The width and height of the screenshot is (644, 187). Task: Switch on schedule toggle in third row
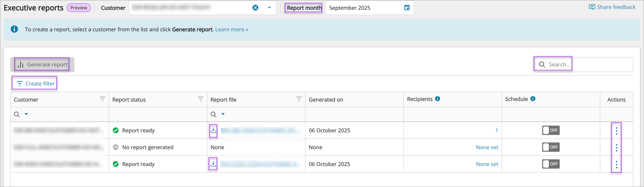coord(551,164)
